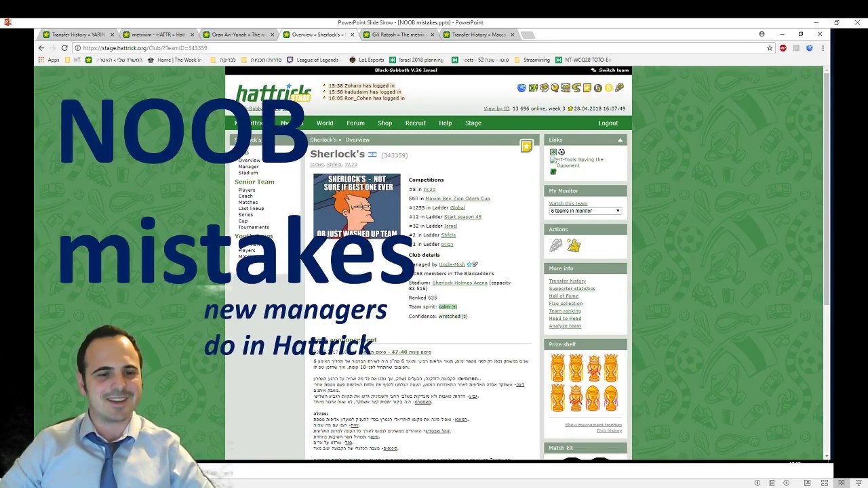This screenshot has height=488, width=868.
Task: Open the HT bookmarks folder
Action: tap(73, 60)
